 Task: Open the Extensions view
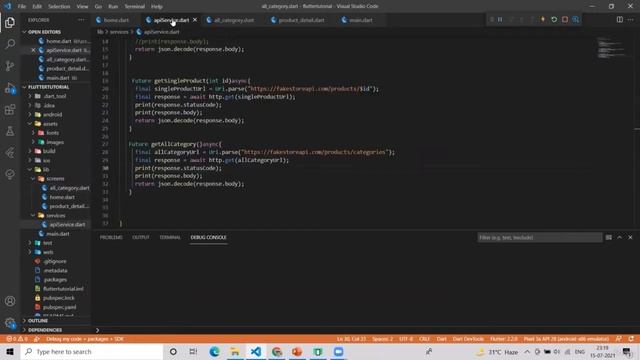[x=10, y=109]
